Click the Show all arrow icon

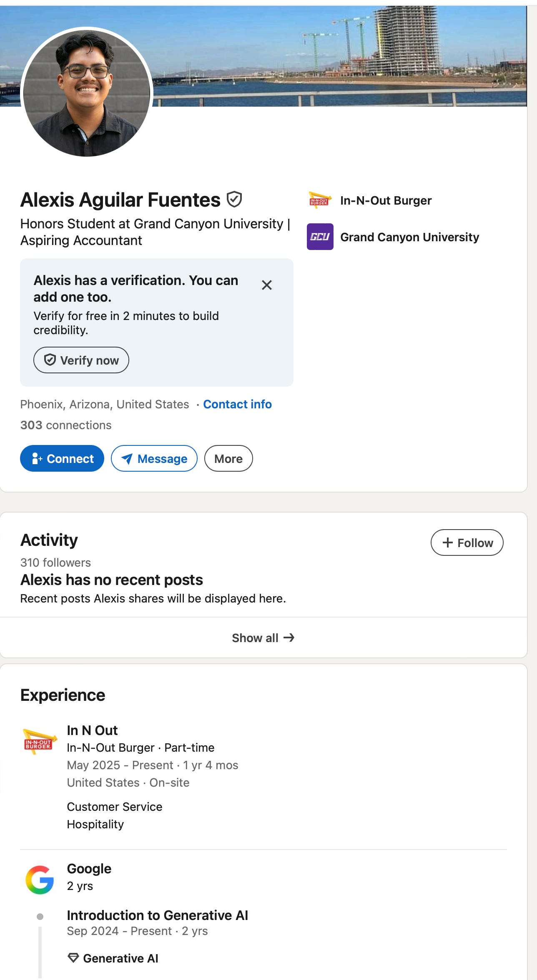pos(289,637)
